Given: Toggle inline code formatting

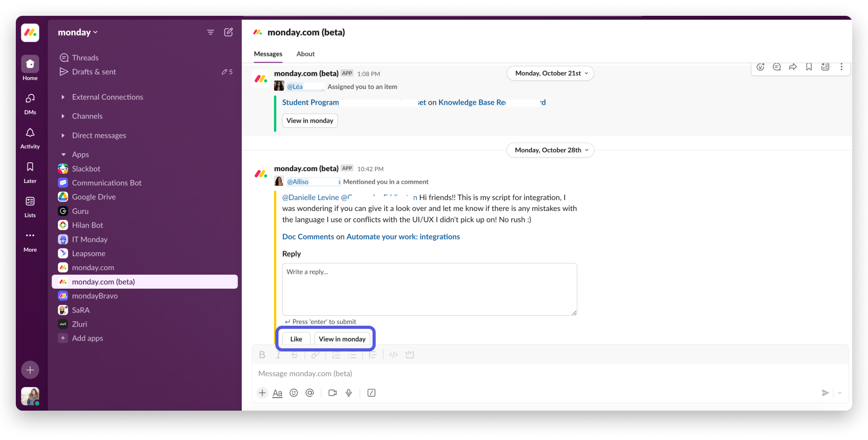Looking at the screenshot, I should [x=394, y=355].
